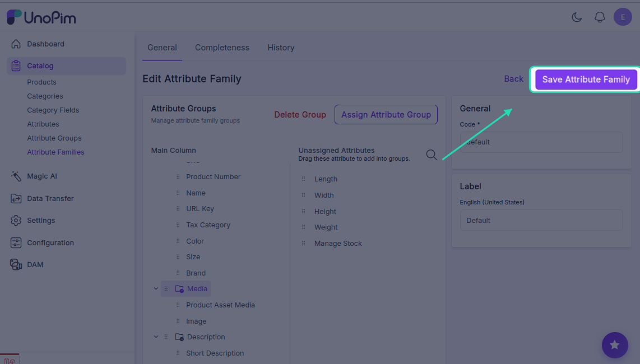640x364 pixels.
Task: Open Attribute Groups submenu
Action: click(x=54, y=138)
